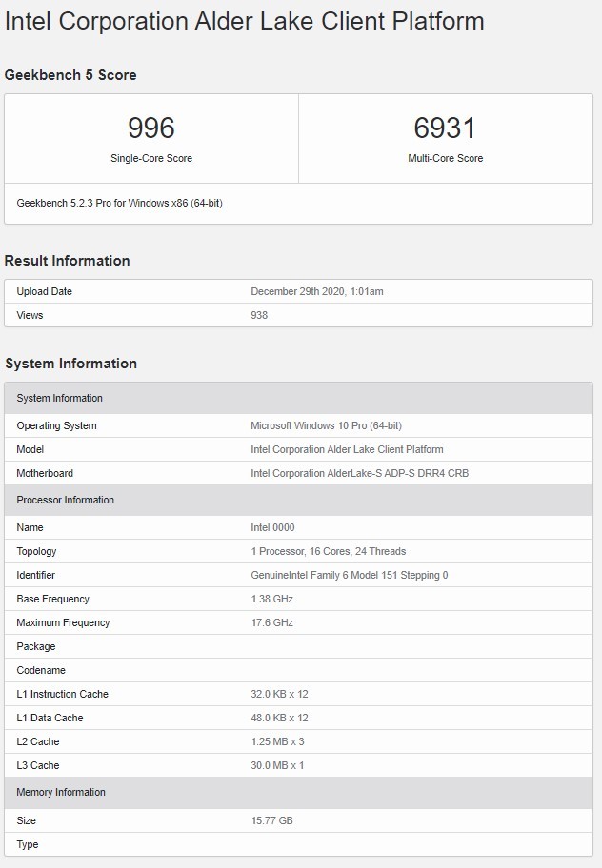Screen dimensions: 602x868
Task: Click the 'Upload Date' label
Action: click(45, 292)
